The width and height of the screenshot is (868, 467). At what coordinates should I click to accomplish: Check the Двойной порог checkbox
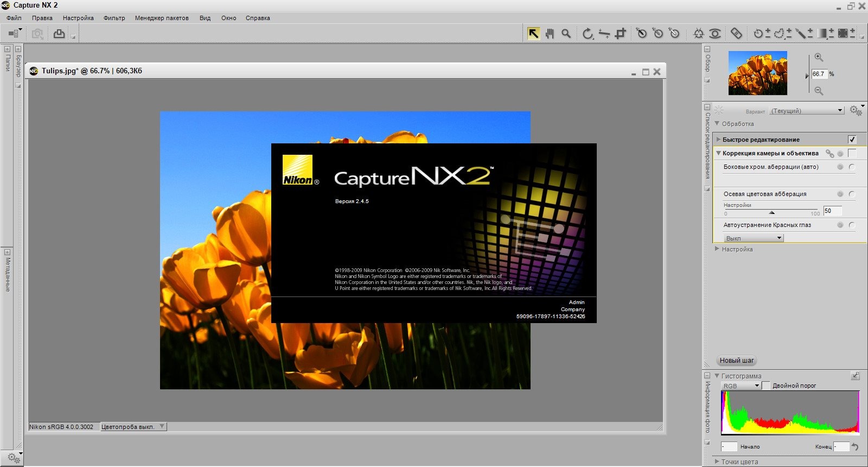766,386
